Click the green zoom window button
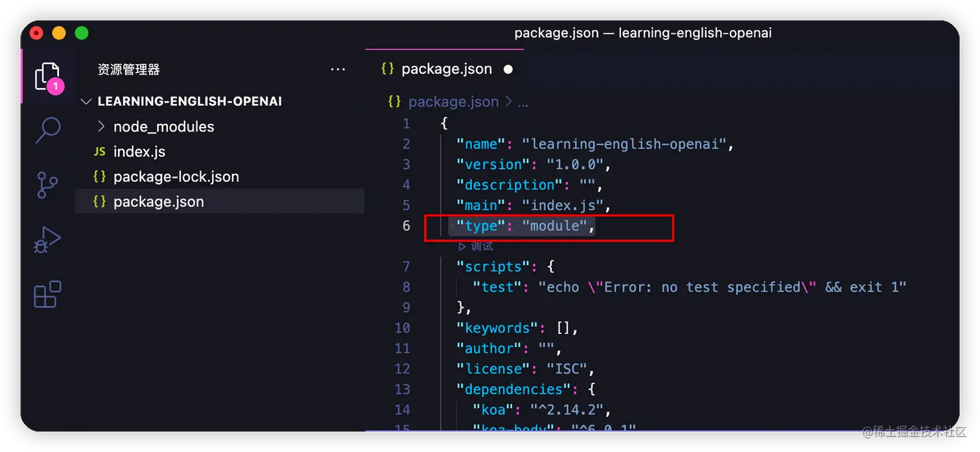This screenshot has width=980, height=452. pyautogui.click(x=82, y=33)
